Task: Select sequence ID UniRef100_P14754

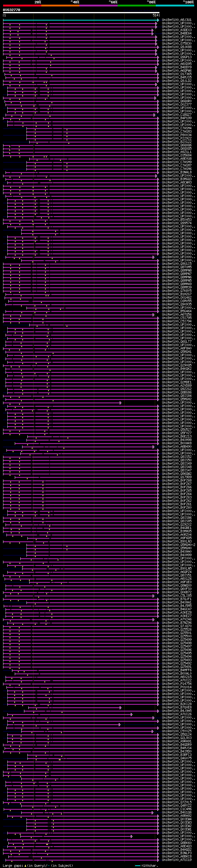Action: click(177, 684)
